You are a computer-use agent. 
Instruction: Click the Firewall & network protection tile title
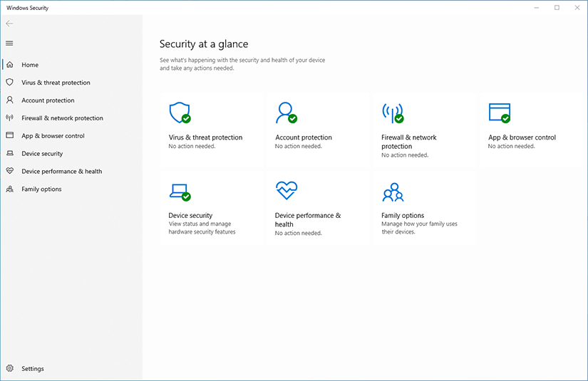(409, 142)
